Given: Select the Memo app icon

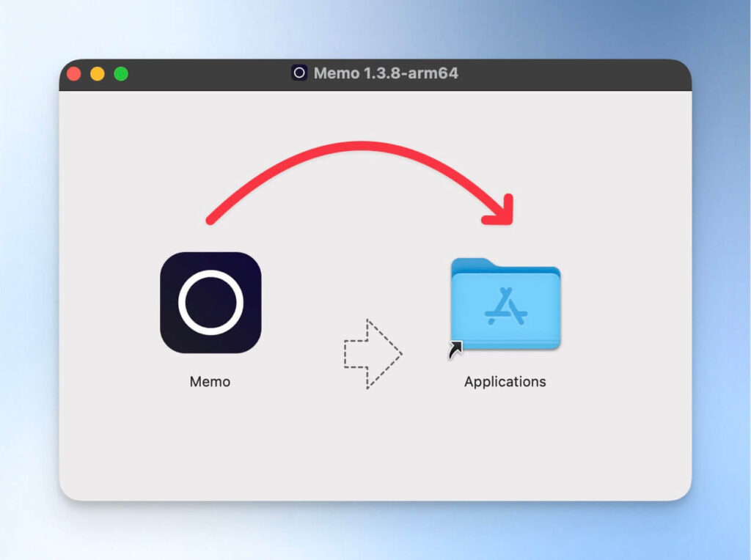Looking at the screenshot, I should pyautogui.click(x=210, y=303).
